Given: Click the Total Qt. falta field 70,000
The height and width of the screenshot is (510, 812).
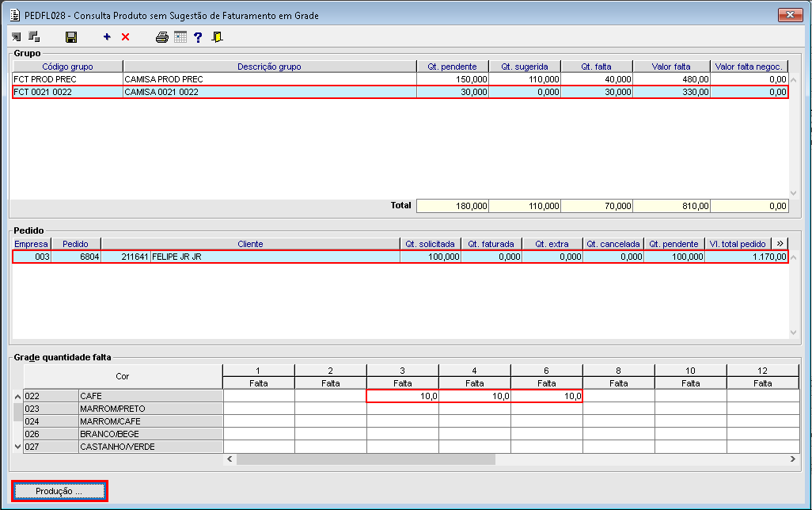Looking at the screenshot, I should [597, 206].
